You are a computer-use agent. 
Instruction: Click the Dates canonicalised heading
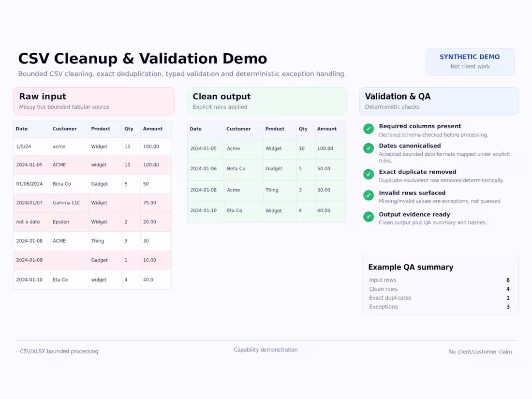(410, 146)
